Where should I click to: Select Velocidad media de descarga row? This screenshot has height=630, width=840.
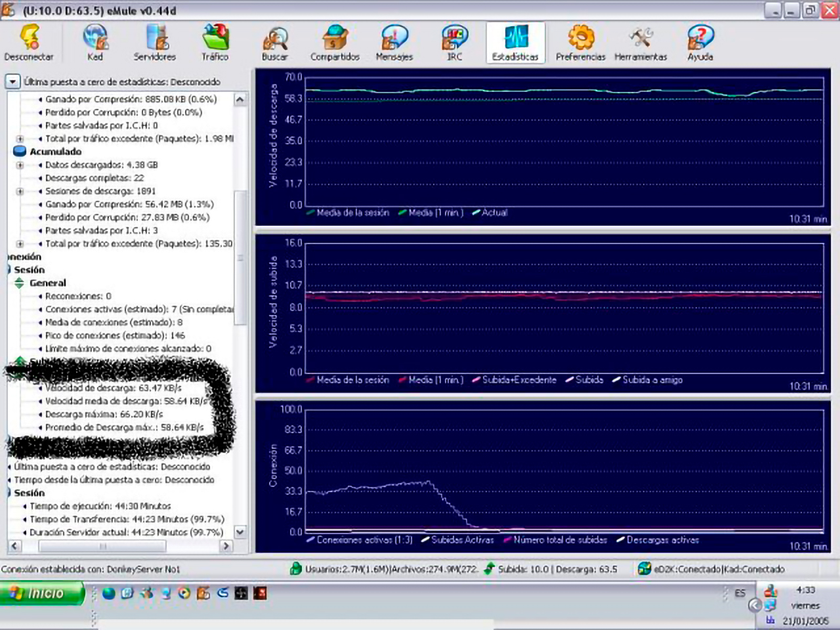[125, 401]
